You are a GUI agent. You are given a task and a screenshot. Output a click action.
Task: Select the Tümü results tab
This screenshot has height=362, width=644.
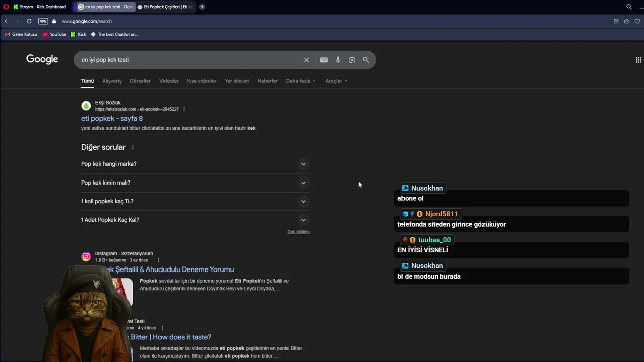[88, 81]
